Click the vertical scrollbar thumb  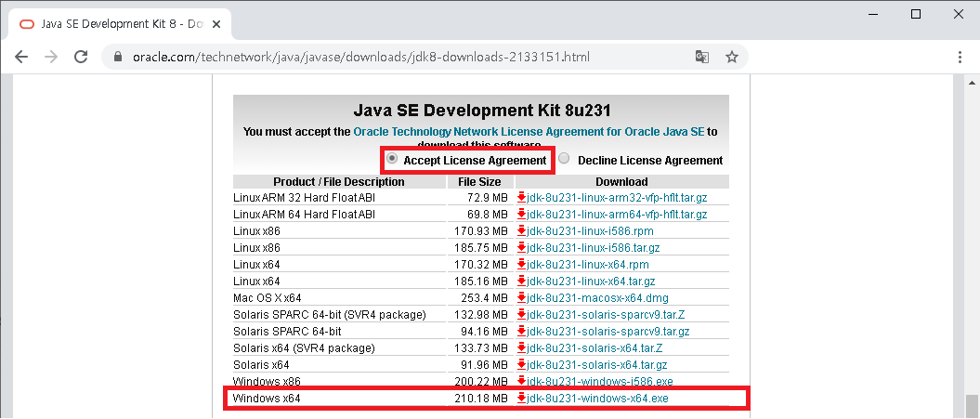pyautogui.click(x=972, y=405)
